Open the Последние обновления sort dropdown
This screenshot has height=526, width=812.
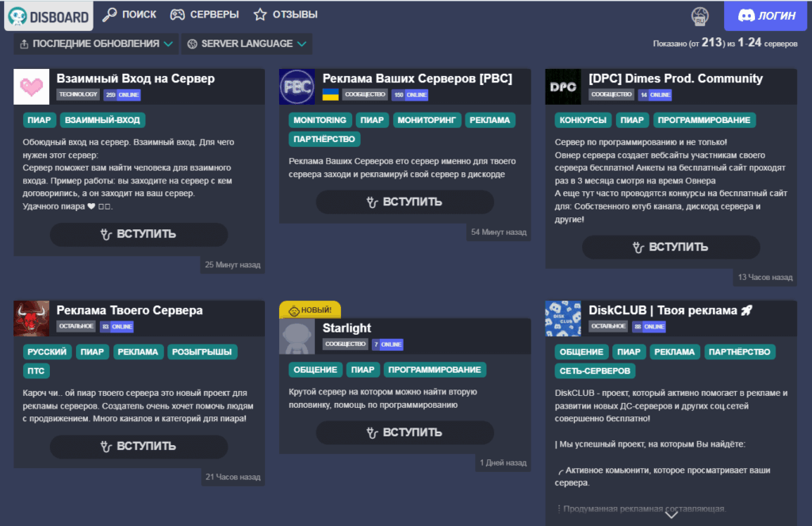[x=95, y=44]
